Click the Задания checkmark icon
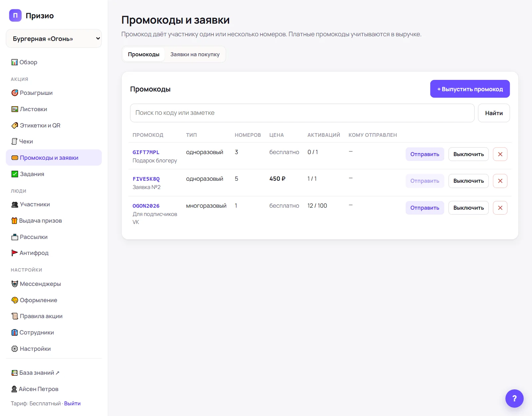 [15, 174]
